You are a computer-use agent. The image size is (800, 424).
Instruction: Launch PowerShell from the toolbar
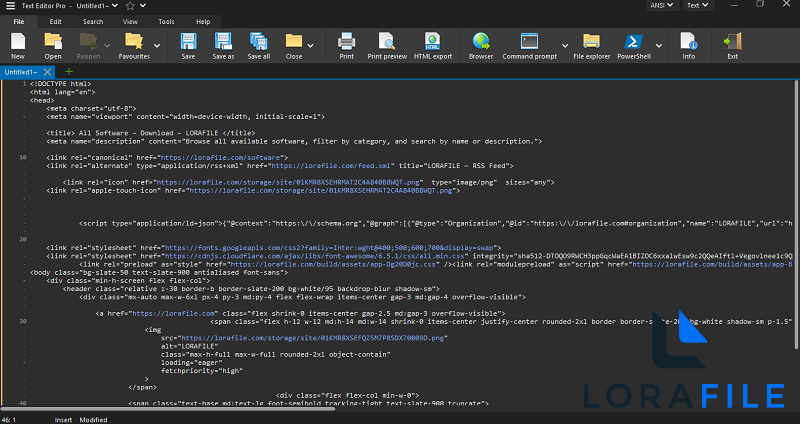coord(634,41)
